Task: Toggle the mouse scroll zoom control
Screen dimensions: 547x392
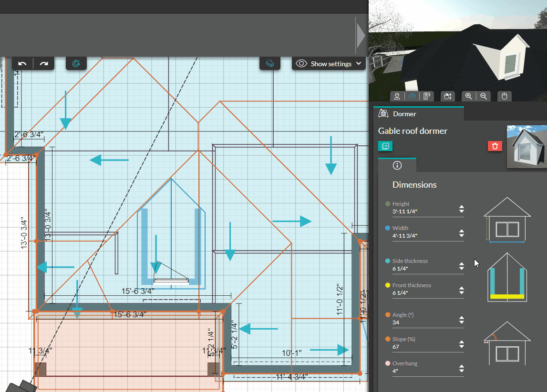Action: pyautogui.click(x=447, y=96)
